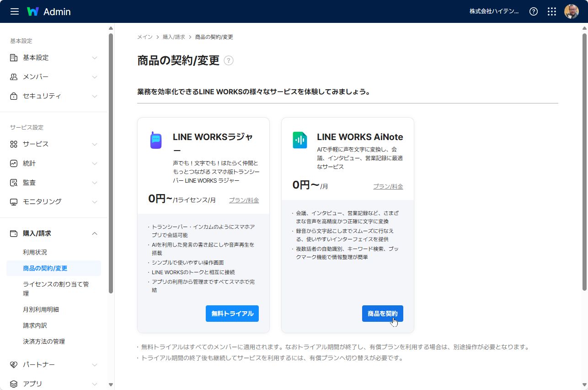588x390 pixels.
Task: Go to 購入/請求 in the breadcrumb
Action: pyautogui.click(x=174, y=37)
